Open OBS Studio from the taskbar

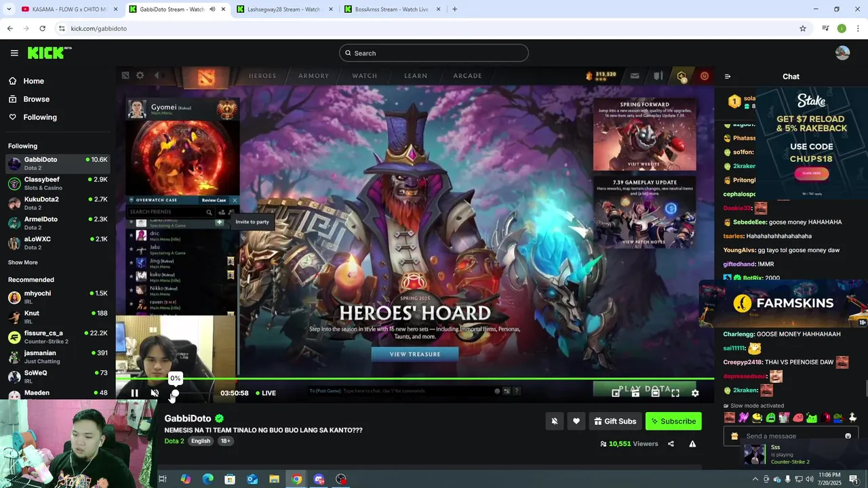[341, 479]
